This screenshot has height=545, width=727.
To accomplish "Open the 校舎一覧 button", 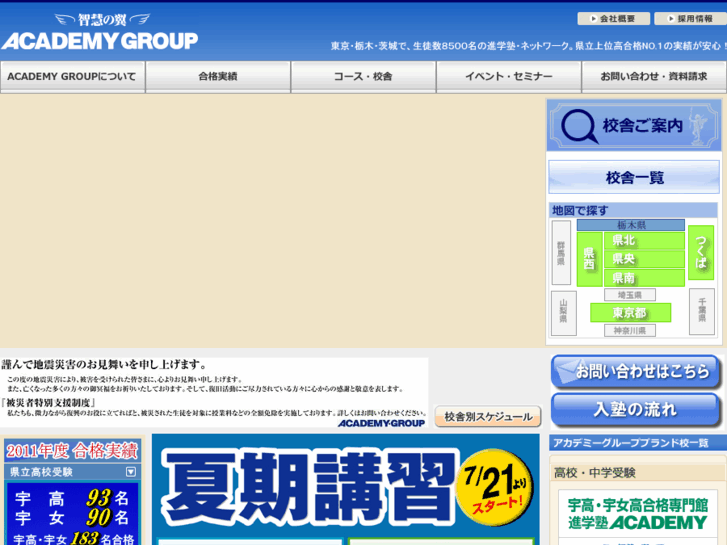I will click(634, 177).
